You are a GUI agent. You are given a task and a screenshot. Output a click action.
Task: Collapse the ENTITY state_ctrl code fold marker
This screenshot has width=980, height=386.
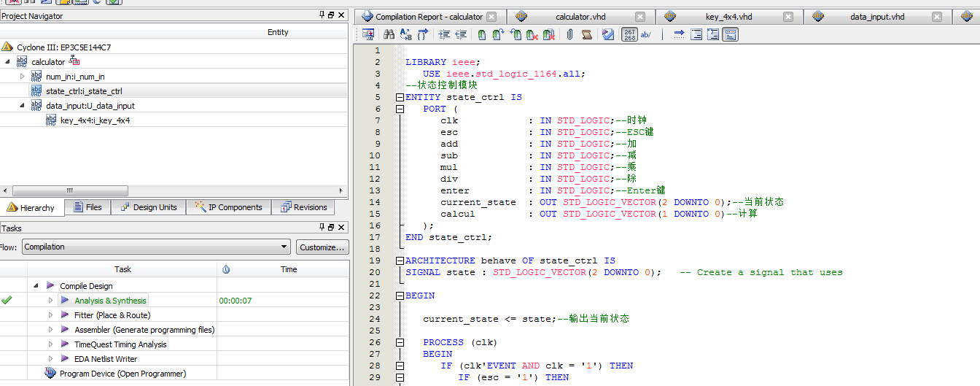[x=399, y=97]
